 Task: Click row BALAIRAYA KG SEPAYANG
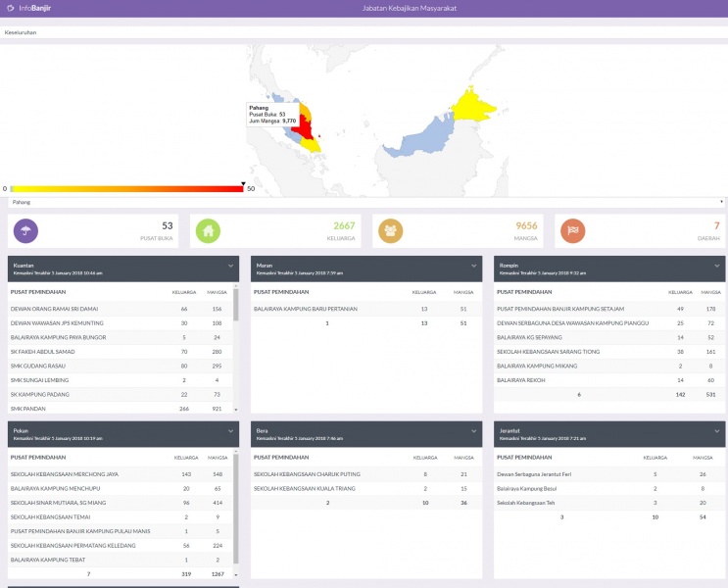pos(609,338)
